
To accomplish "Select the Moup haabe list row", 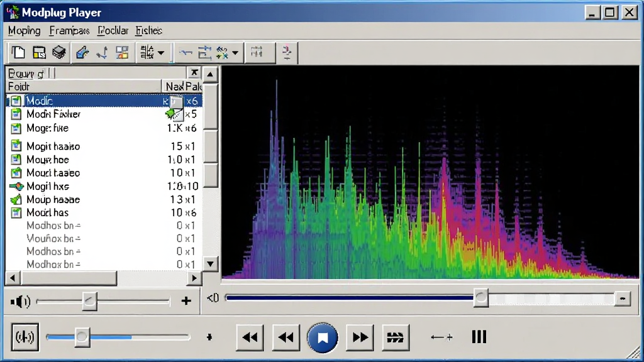I will [x=104, y=199].
